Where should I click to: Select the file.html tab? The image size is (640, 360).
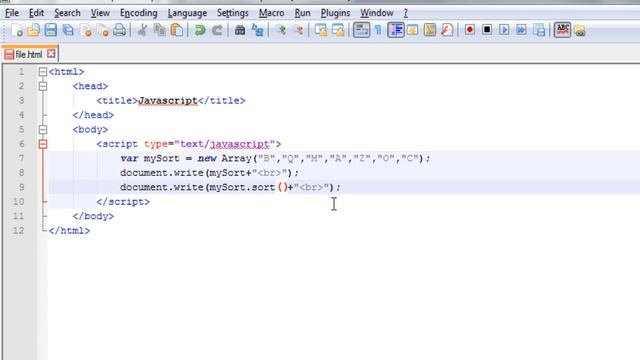tap(29, 54)
